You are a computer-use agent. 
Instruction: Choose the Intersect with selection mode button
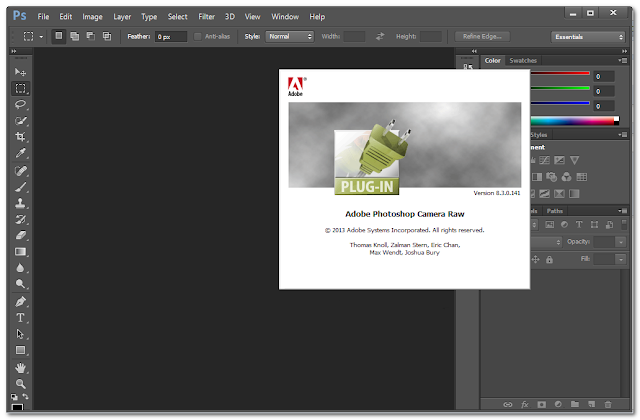tap(107, 36)
